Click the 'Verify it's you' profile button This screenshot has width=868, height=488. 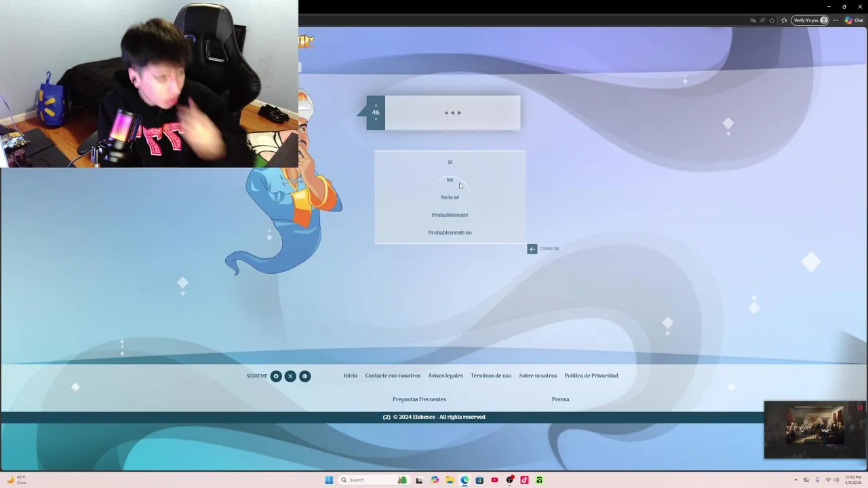tap(810, 20)
